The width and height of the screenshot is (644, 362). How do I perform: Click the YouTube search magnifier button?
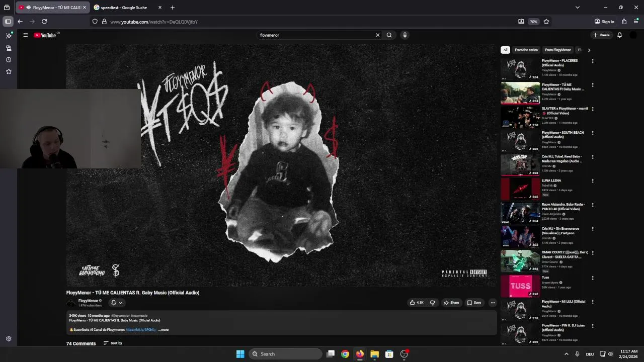[x=389, y=35]
